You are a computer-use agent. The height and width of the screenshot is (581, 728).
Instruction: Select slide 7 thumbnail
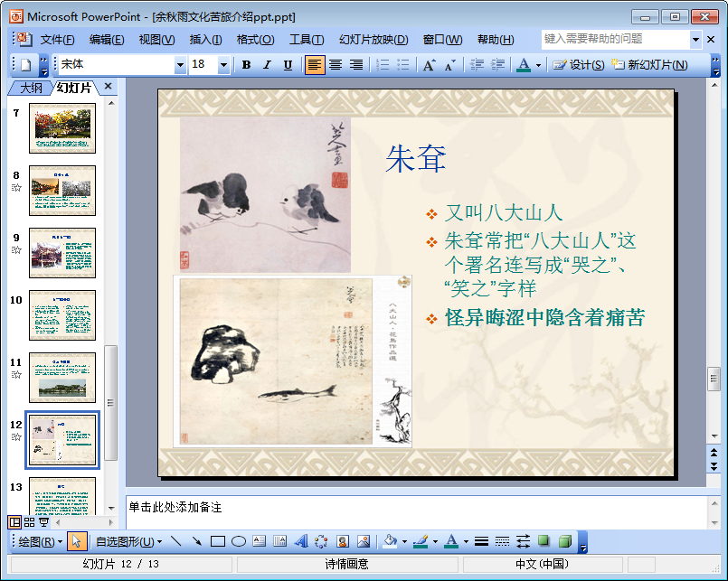click(62, 128)
